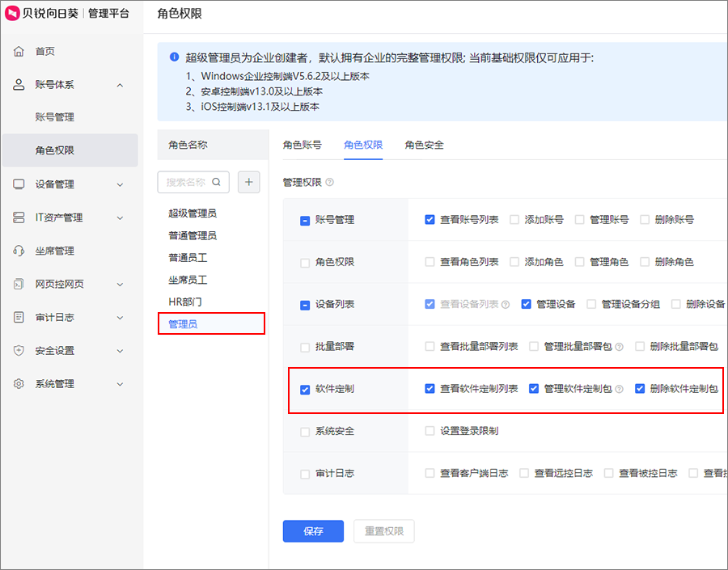This screenshot has height=570, width=728.
Task: Switch to the 角色权限 tab
Action: click(x=363, y=145)
